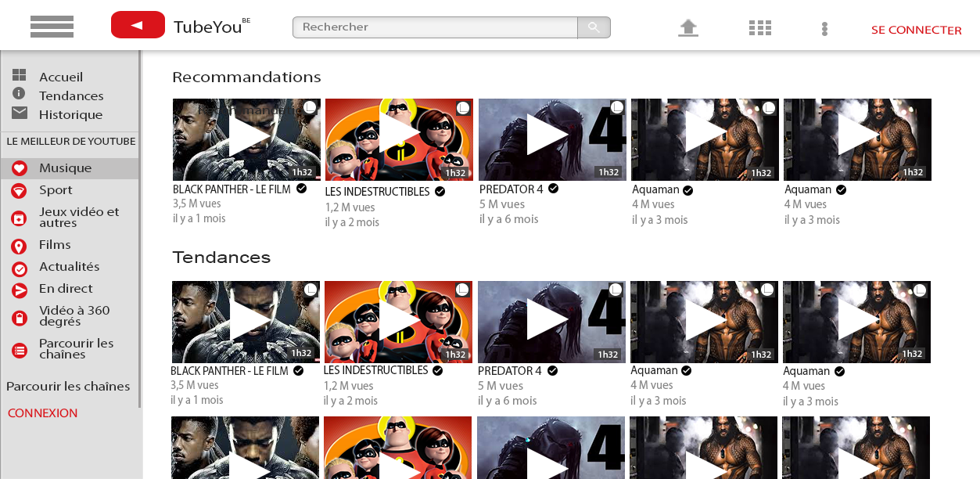This screenshot has height=479, width=980.
Task: Open BLACK PANTHER - LE FILM title in Tendances
Action: [x=230, y=371]
